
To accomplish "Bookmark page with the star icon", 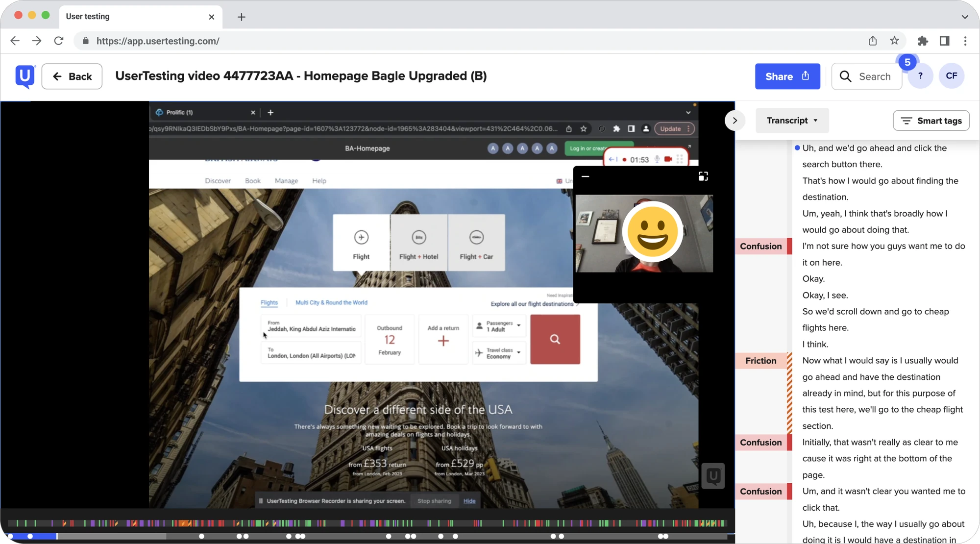I will (x=894, y=41).
